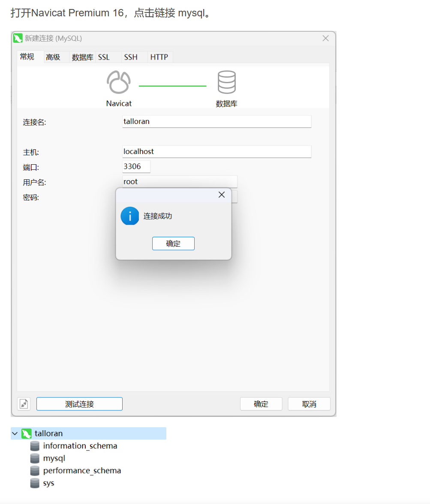Screen dimensions: 430x504
Task: Click the database cylinder icon in the diagram
Action: coord(226,82)
